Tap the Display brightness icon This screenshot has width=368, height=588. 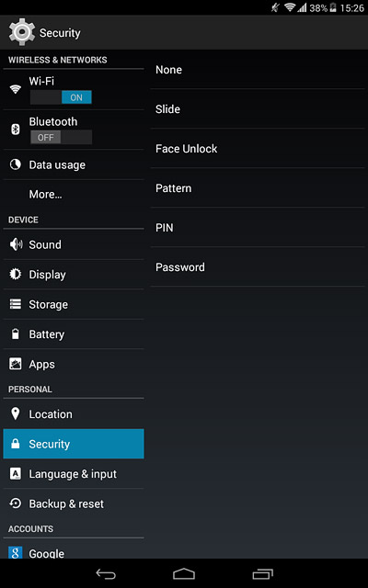(x=16, y=274)
